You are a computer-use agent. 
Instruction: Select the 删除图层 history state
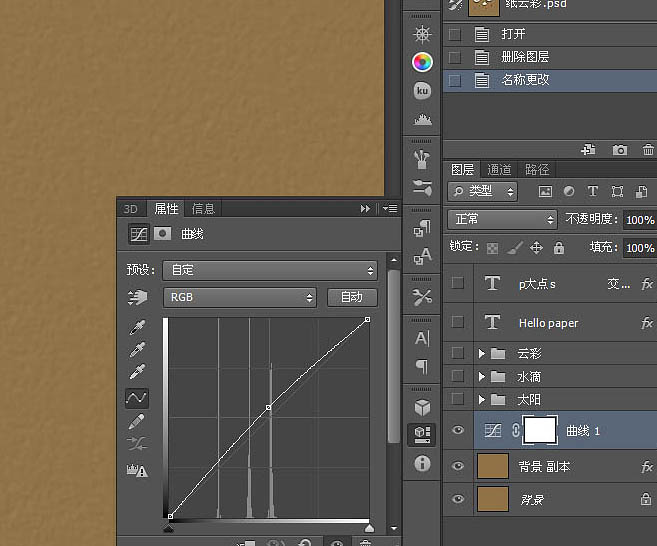pos(550,57)
